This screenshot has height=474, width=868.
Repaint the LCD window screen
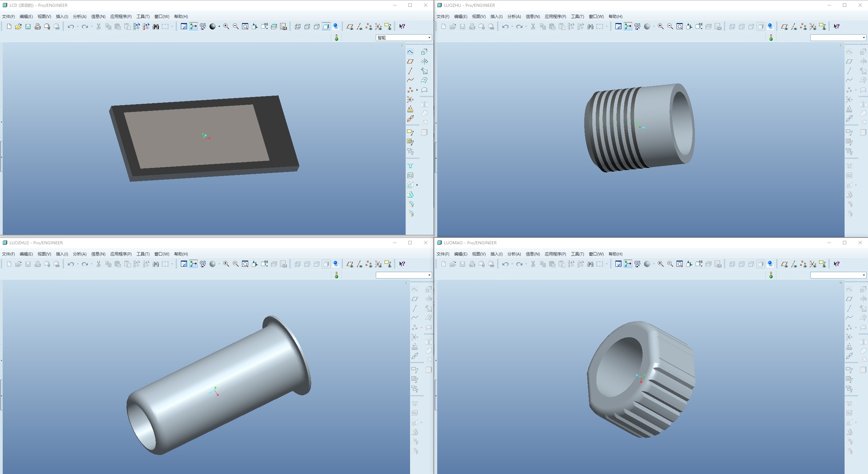184,26
